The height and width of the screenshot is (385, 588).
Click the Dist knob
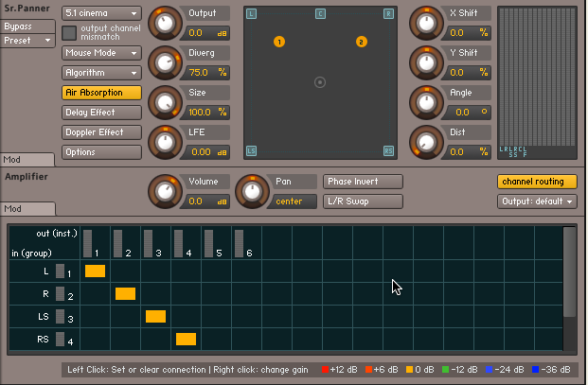coord(426,142)
